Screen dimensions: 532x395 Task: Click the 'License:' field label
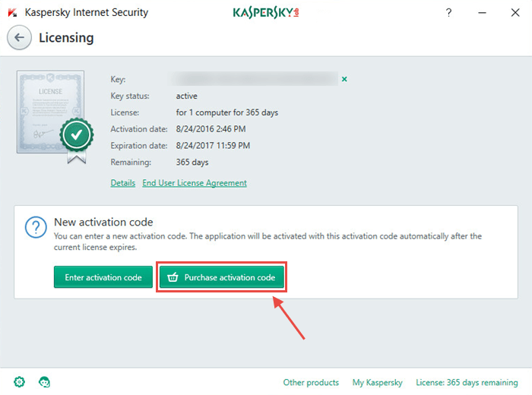[125, 112]
